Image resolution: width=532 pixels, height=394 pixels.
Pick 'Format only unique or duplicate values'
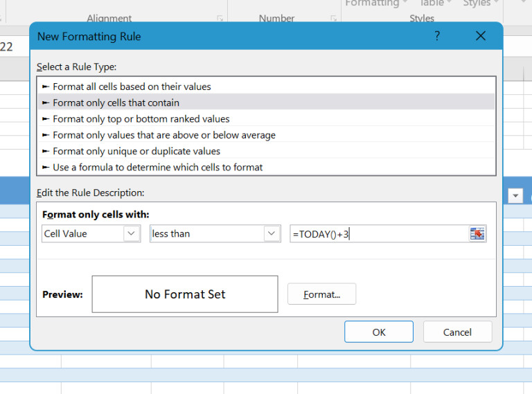136,151
